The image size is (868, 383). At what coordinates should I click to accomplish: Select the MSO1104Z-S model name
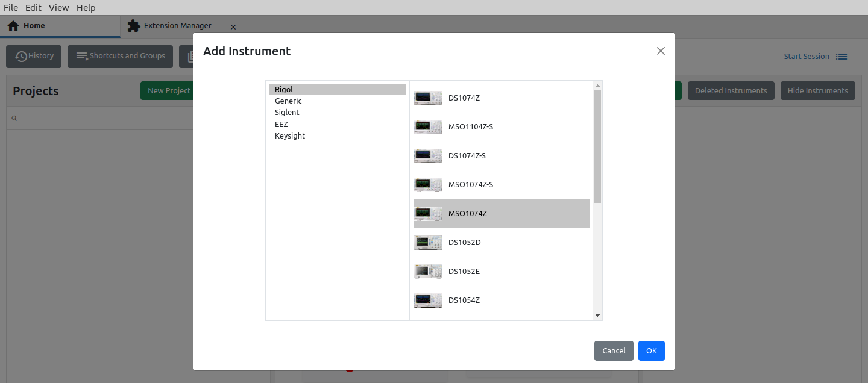[x=471, y=127]
